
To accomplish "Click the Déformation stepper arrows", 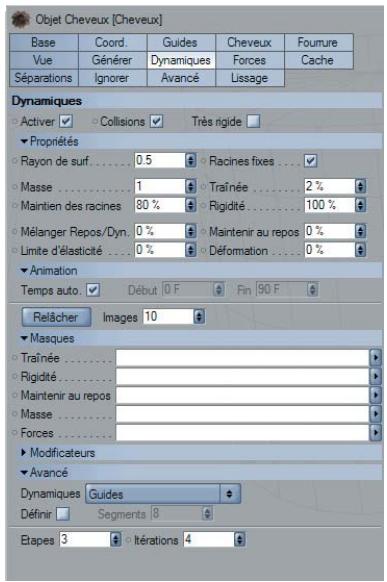I will point(360,250).
